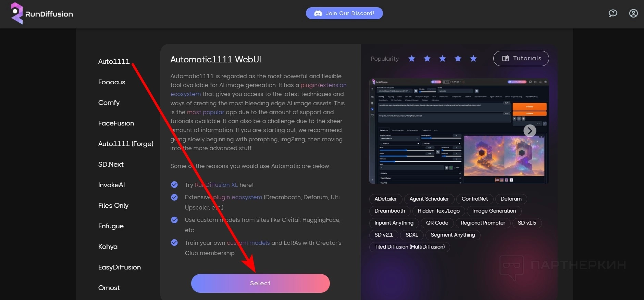Advance preview with the next arrow
644x300 pixels.
530,131
